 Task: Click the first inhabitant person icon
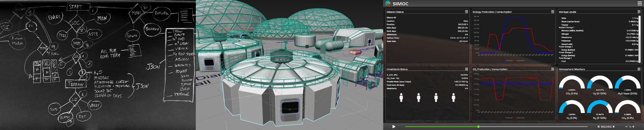coord(401,98)
